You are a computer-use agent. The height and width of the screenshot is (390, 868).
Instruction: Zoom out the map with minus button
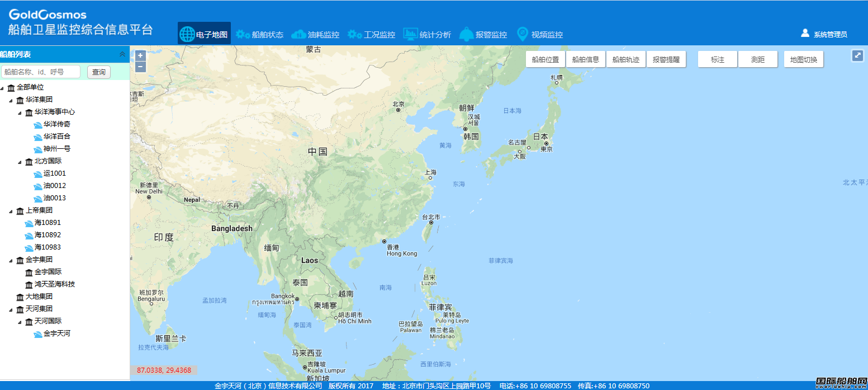141,67
